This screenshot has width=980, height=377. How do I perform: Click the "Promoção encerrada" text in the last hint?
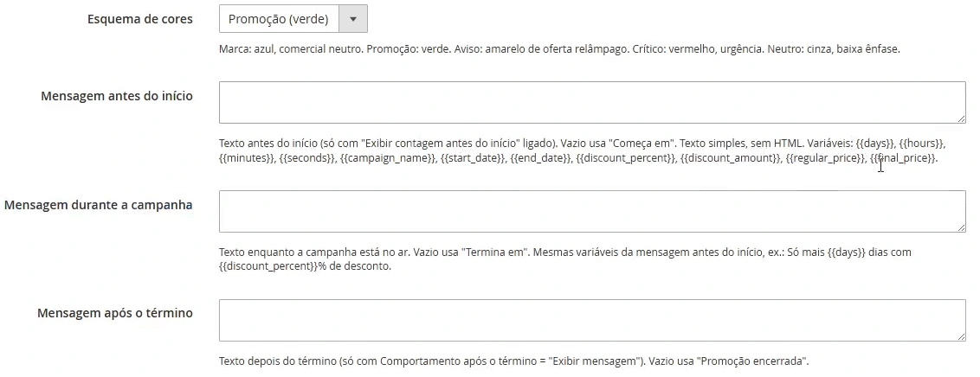[x=751, y=361]
